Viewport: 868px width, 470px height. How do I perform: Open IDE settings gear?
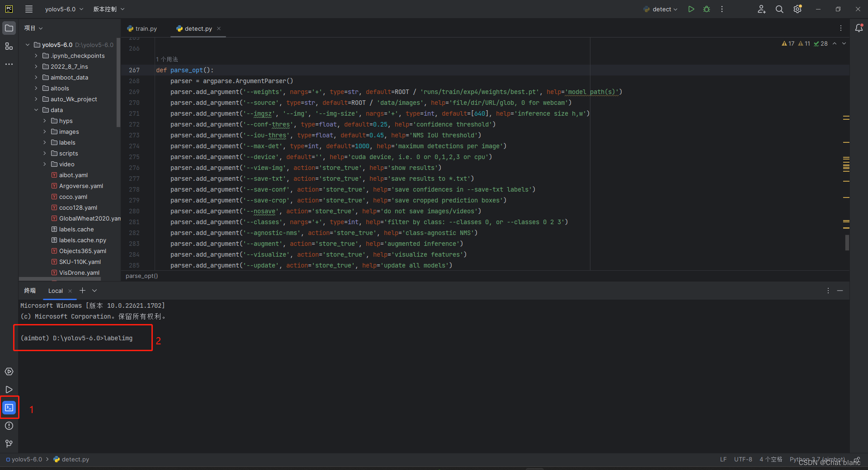797,9
